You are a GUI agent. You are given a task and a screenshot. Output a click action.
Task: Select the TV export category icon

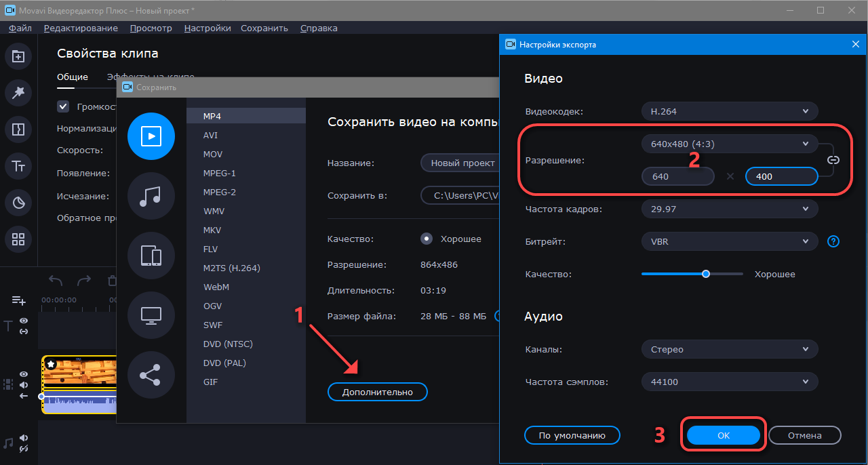[x=151, y=315]
